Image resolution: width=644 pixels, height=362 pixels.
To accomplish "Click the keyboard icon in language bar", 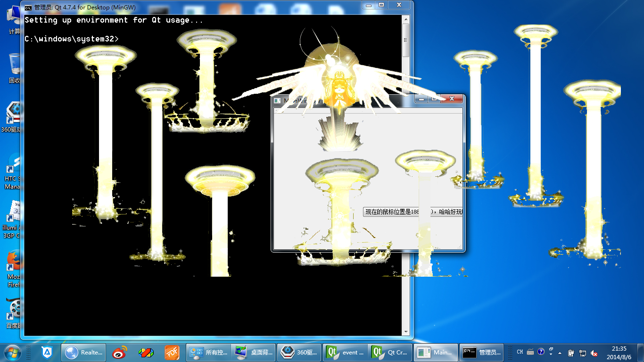I will [530, 352].
